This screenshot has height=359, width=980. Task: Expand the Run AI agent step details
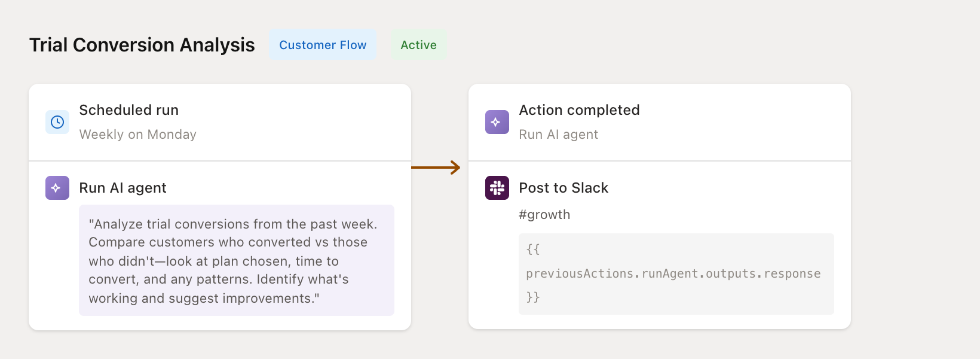(x=122, y=187)
